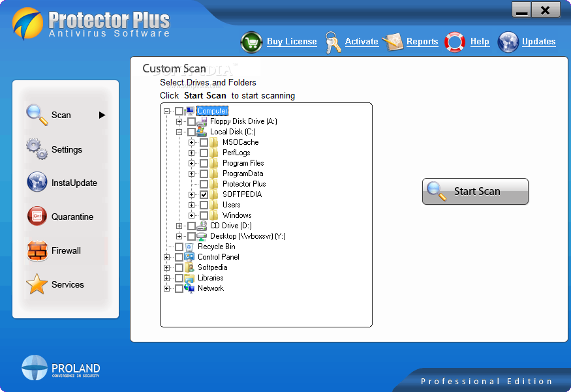Check the Program Files checkbox
Image resolution: width=571 pixels, height=392 pixels.
point(204,164)
